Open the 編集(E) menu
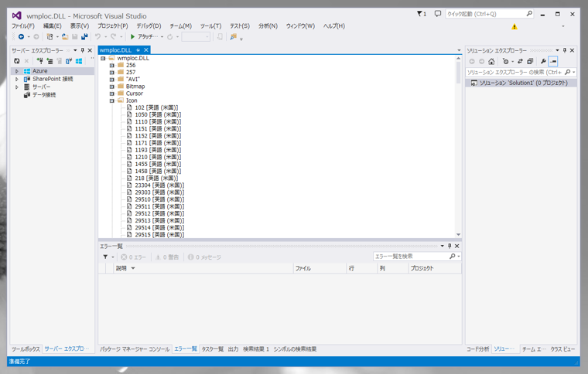 coord(52,25)
